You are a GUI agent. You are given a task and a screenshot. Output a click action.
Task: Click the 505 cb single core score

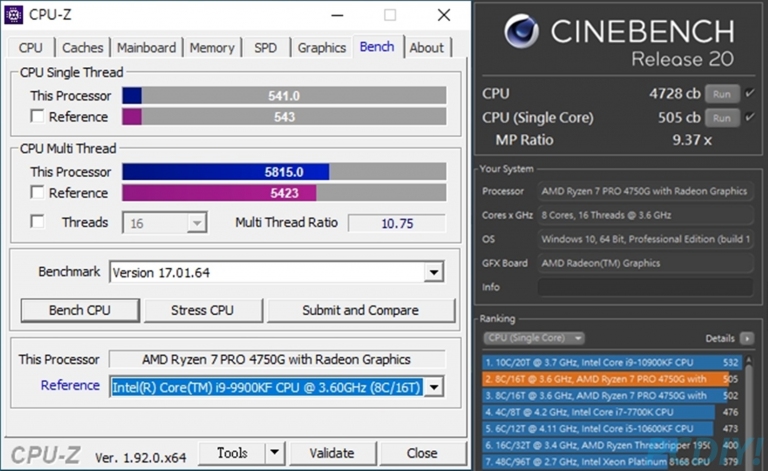(x=679, y=117)
